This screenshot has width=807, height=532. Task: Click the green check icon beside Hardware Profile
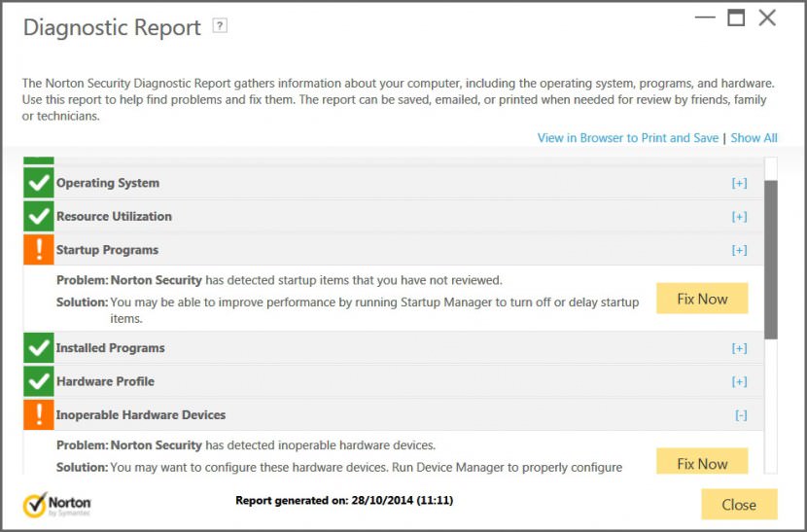pos(39,381)
